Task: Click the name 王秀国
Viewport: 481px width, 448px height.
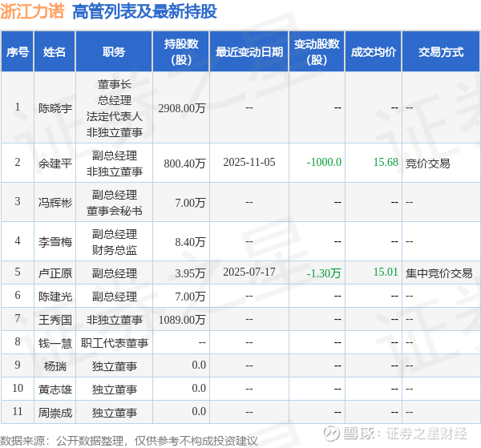Action: [x=55, y=320]
